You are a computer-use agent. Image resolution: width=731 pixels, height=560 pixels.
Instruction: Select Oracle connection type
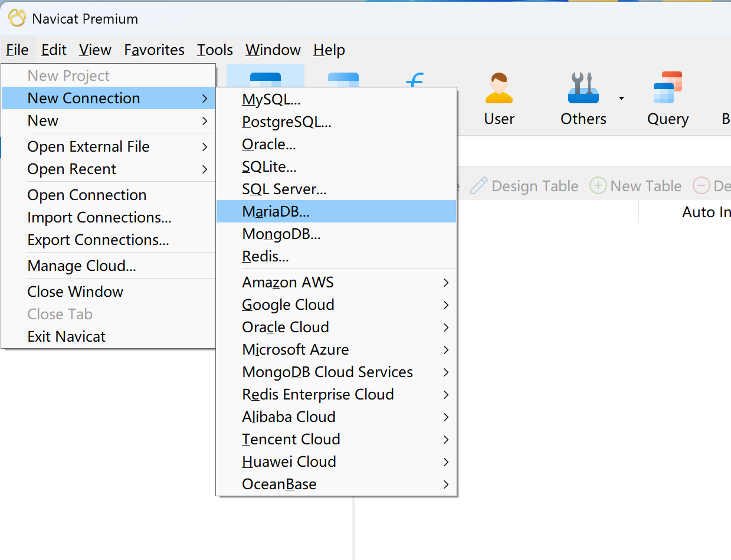coord(336,144)
